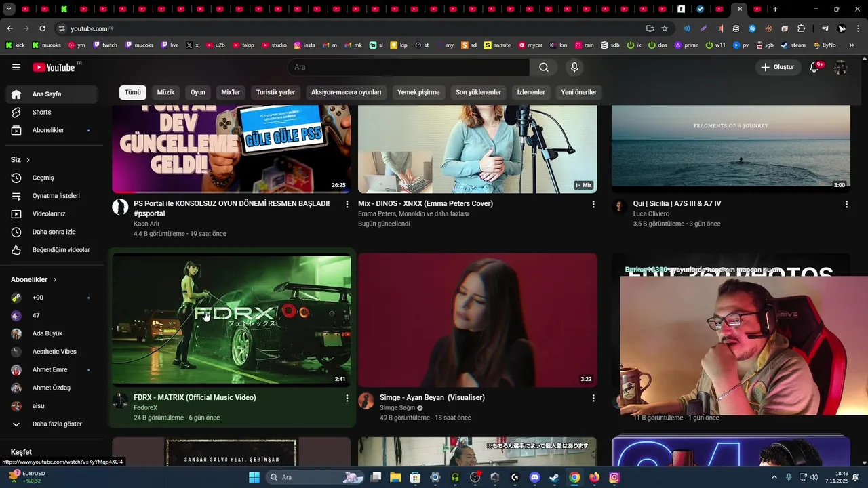Open the YouTube hamburger guide menu
The height and width of the screenshot is (488, 868).
point(16,67)
